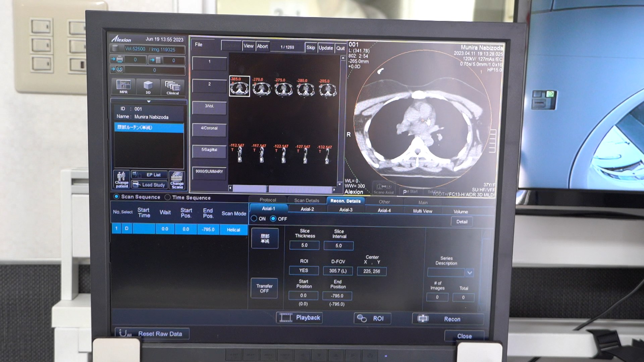Expand the arrow above patient ID panel
Screen dimensions: 644x362
pos(149,101)
